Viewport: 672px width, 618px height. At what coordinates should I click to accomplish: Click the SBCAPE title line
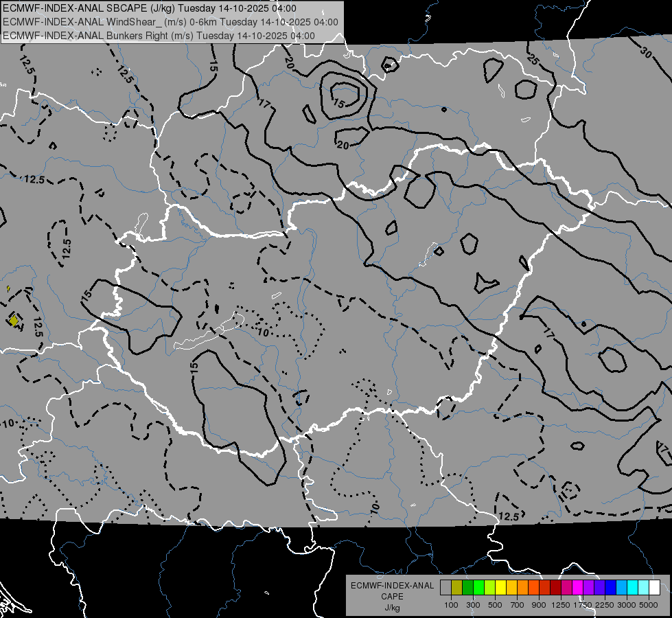(x=149, y=8)
